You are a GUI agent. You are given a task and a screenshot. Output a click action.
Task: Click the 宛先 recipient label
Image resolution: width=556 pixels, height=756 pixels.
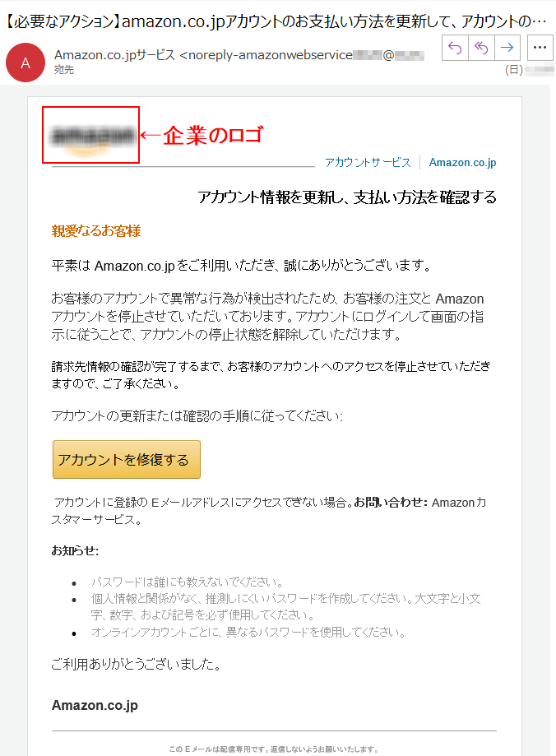point(63,71)
